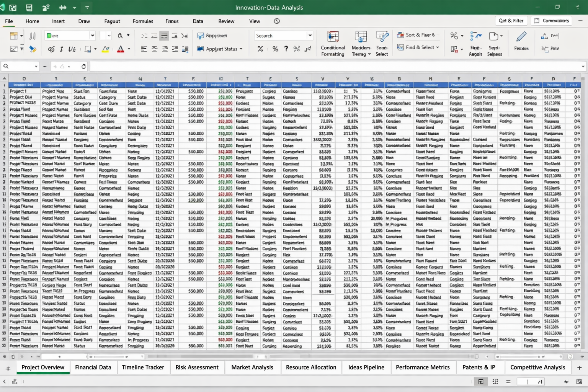Open the Find & Select dropdown
The width and height of the screenshot is (588, 392).
click(x=418, y=47)
